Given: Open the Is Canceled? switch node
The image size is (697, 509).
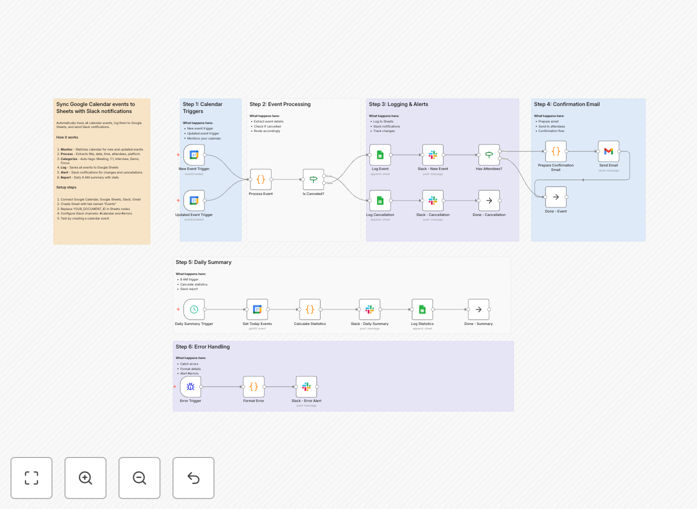Looking at the screenshot, I should tap(313, 180).
